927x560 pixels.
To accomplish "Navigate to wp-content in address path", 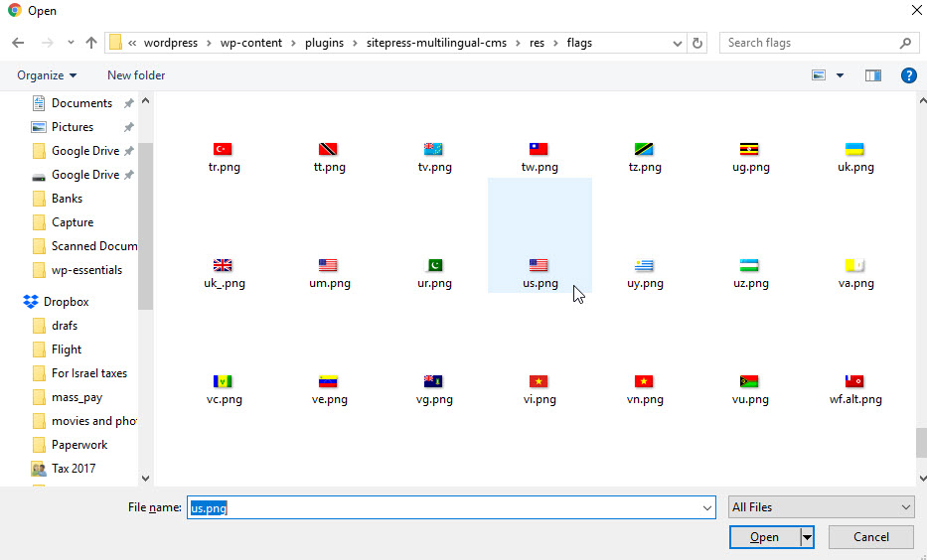I will (x=251, y=43).
